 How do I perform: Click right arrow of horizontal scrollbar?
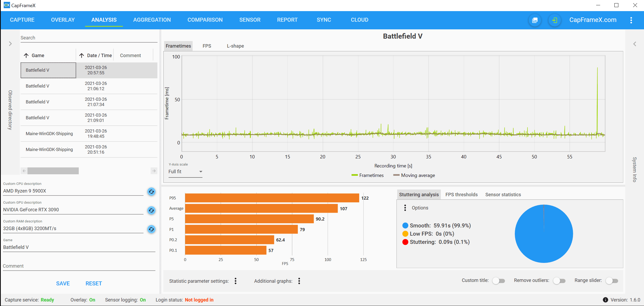click(154, 171)
